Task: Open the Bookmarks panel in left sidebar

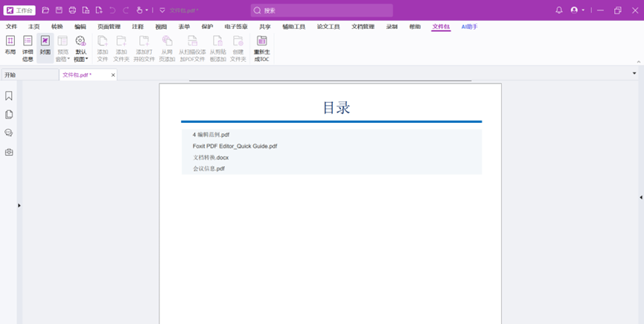Action: click(9, 96)
